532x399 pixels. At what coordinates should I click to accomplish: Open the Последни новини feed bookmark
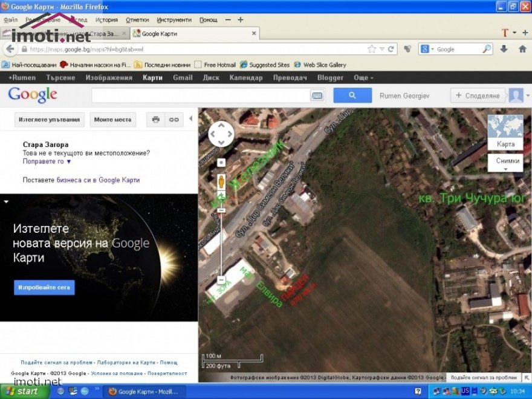point(162,65)
